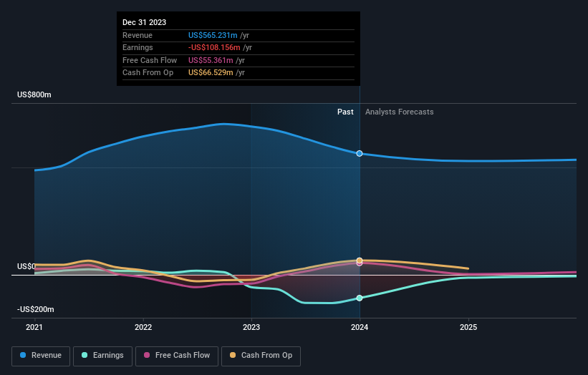
Task: Click the Dec 31 2023 tooltip date
Action: click(x=145, y=22)
